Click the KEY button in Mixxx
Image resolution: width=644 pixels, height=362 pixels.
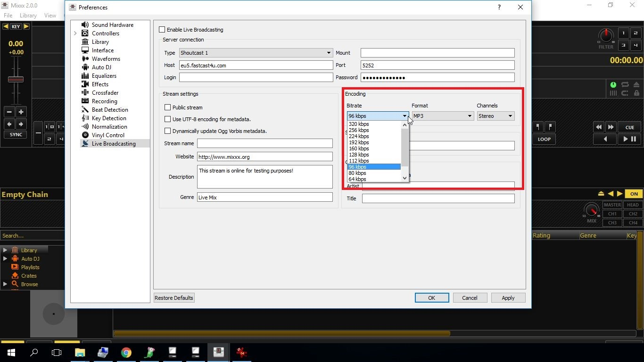click(x=16, y=27)
